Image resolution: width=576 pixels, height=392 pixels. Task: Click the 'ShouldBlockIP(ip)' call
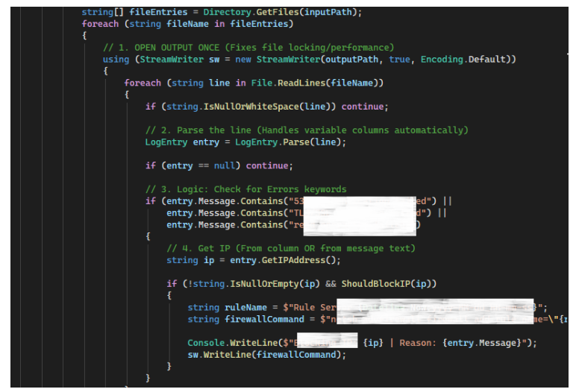[x=386, y=284]
